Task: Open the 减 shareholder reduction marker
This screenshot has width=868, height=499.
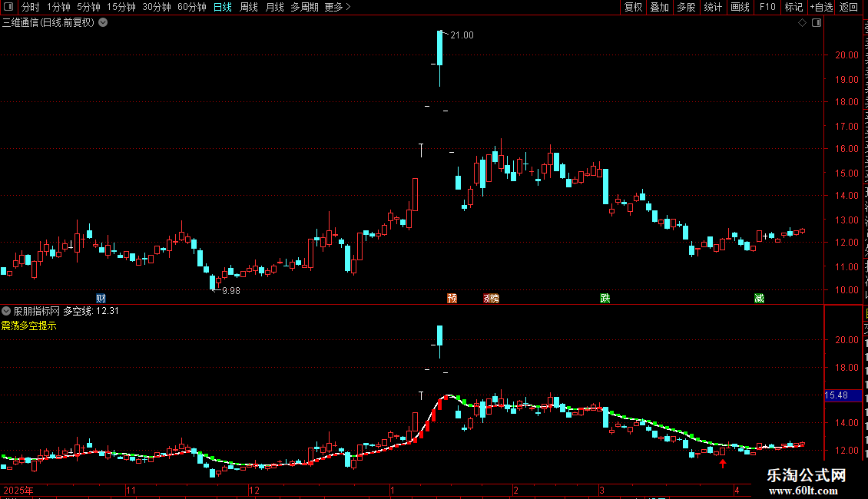Action: point(759,298)
